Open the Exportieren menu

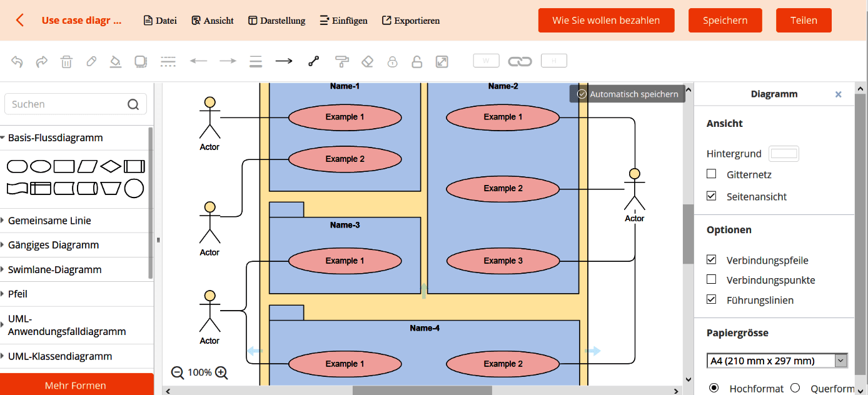[411, 20]
